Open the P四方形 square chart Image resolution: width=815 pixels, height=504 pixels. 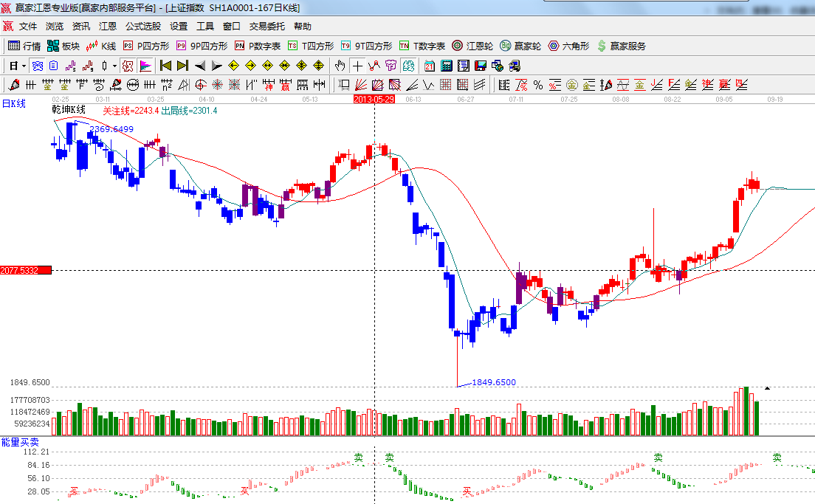click(x=146, y=46)
